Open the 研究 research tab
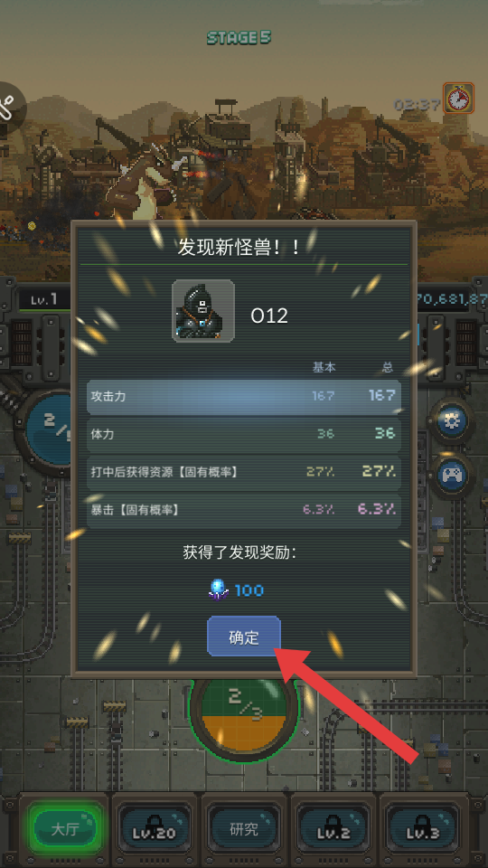 click(x=244, y=829)
